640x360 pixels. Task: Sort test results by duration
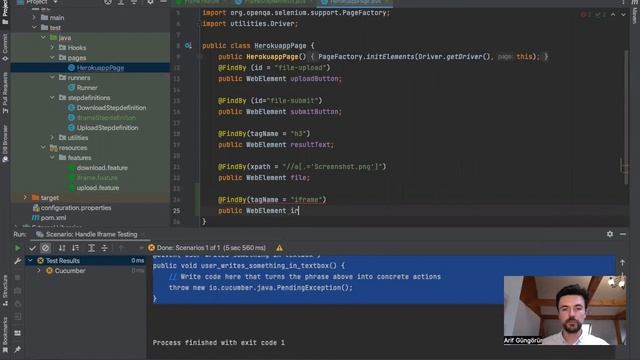point(76,248)
